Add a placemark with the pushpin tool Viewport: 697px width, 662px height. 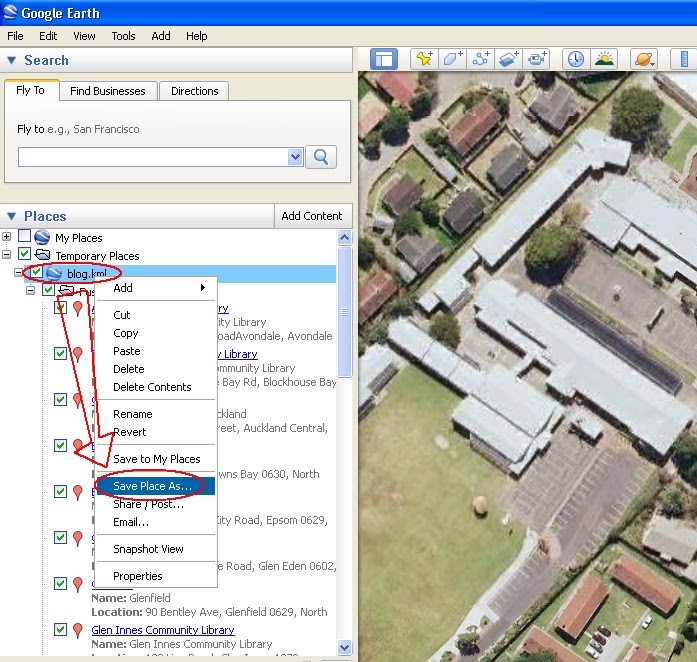pyautogui.click(x=424, y=59)
